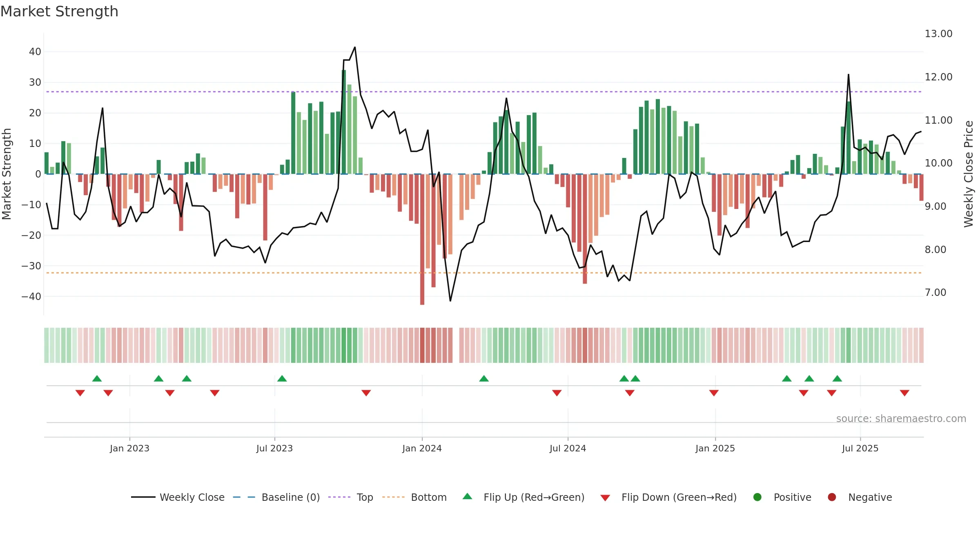Viewport: 980px width, 551px height.
Task: Click the Jan 2025 axis label
Action: point(715,448)
